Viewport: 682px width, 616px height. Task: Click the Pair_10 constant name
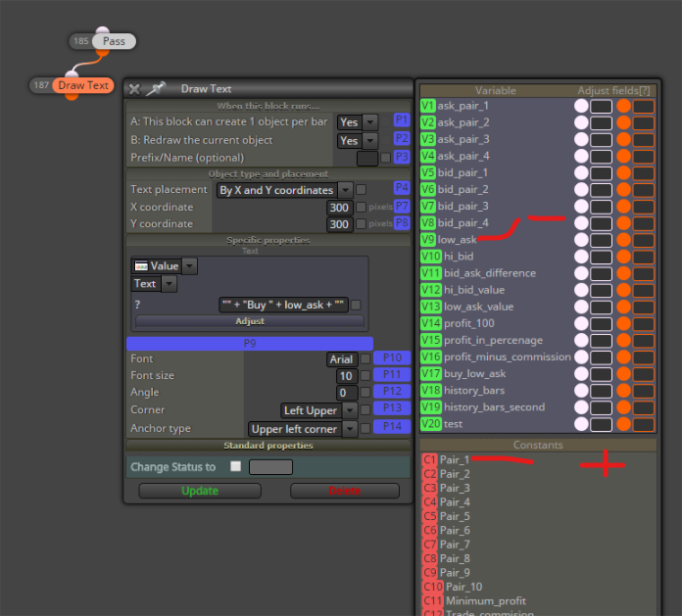pyautogui.click(x=463, y=587)
